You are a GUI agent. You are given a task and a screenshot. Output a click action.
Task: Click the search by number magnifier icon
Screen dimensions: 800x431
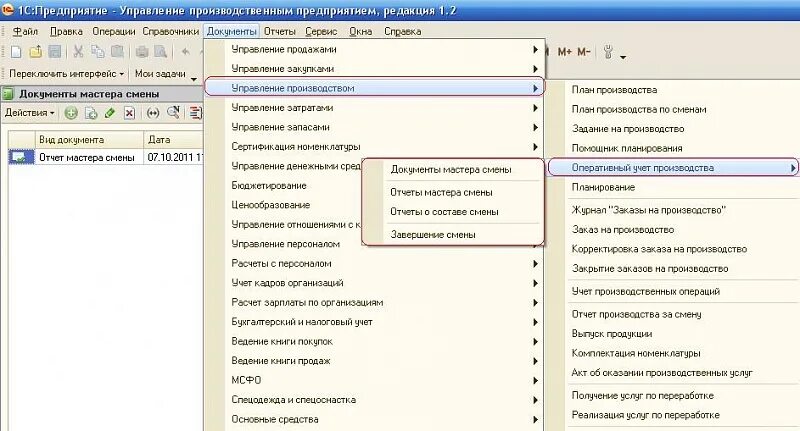coord(173,113)
